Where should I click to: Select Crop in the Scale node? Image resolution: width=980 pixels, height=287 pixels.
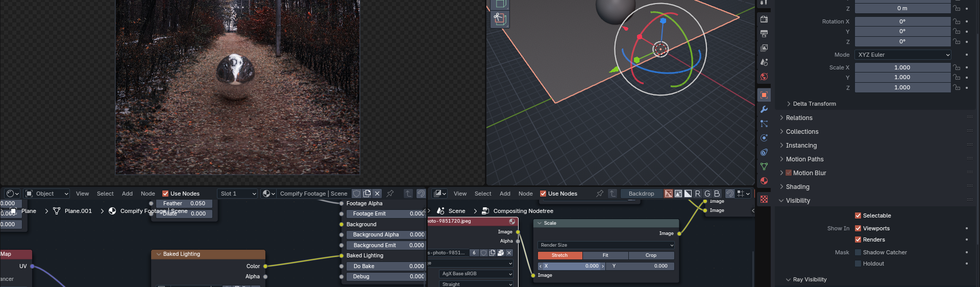tap(651, 255)
